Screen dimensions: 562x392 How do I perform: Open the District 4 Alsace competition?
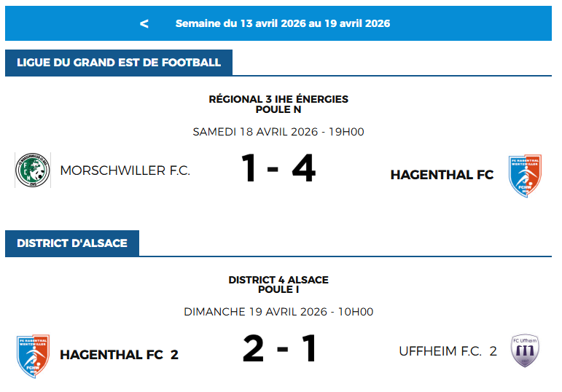(278, 280)
